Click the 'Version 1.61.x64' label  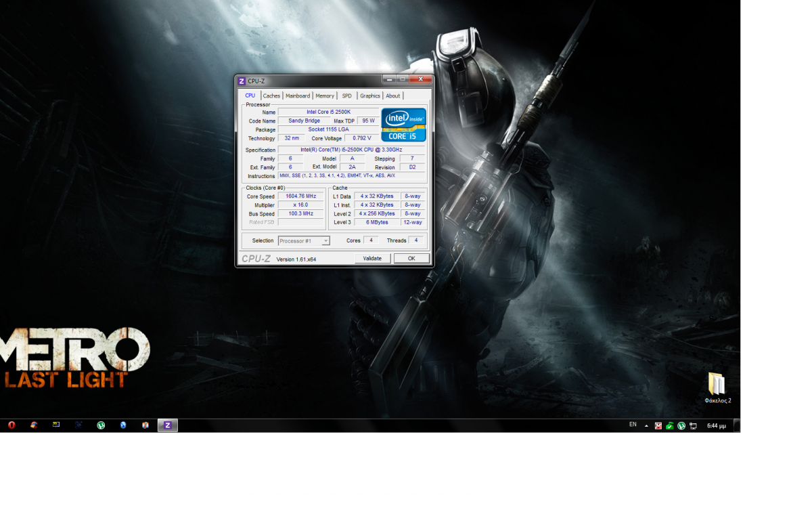296,259
